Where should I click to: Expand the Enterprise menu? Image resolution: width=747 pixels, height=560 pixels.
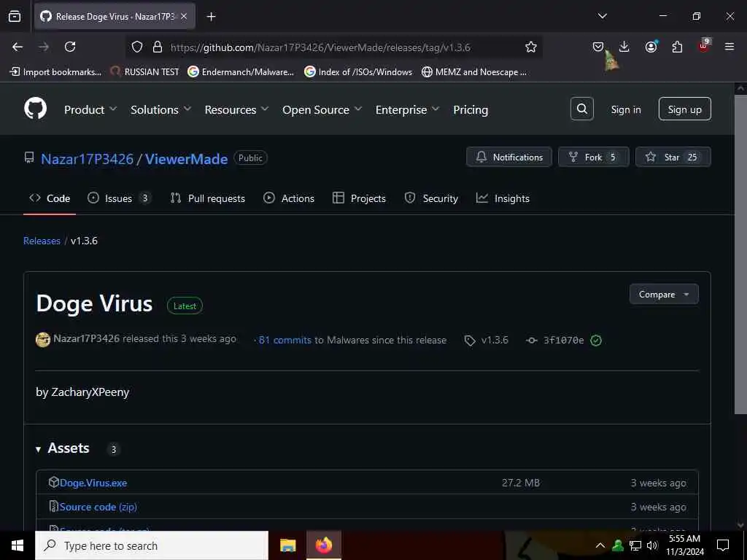407,109
